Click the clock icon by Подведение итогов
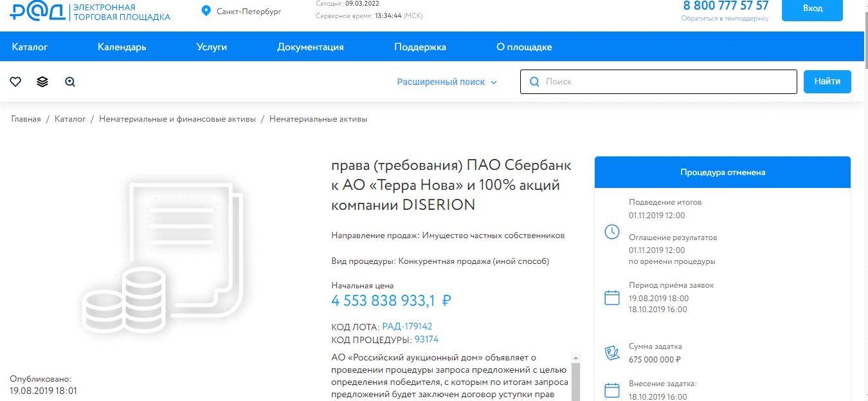Image resolution: width=868 pixels, height=401 pixels. tap(612, 231)
